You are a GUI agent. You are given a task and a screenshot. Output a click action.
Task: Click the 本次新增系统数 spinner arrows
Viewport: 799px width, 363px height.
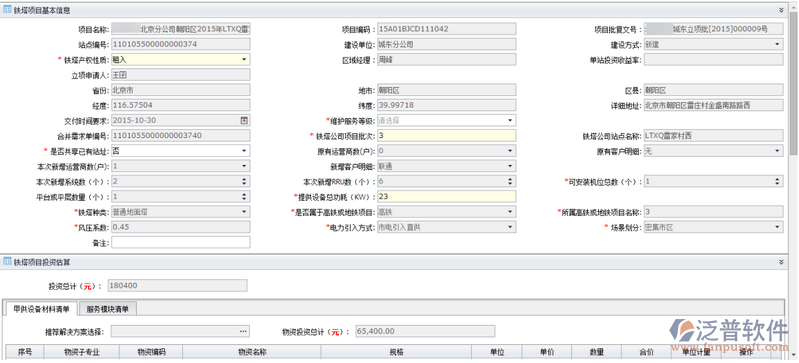tap(244, 182)
